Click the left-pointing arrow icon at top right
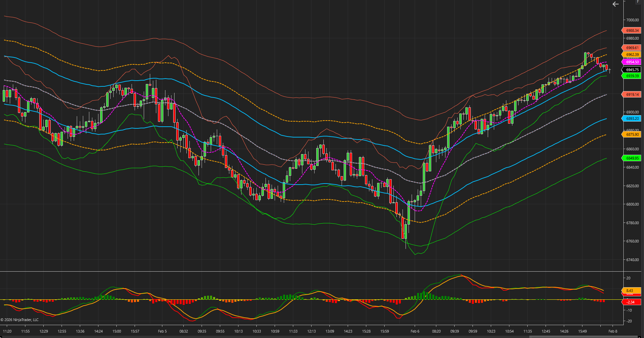 click(616, 4)
